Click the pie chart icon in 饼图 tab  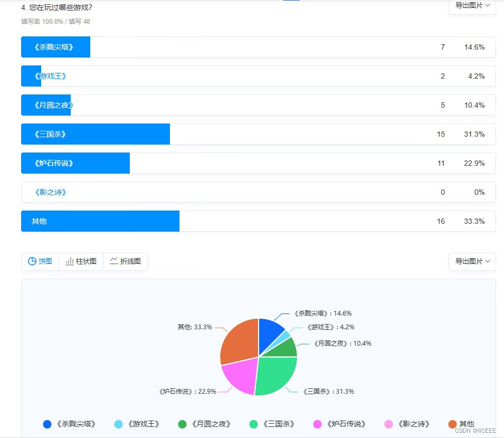point(32,261)
